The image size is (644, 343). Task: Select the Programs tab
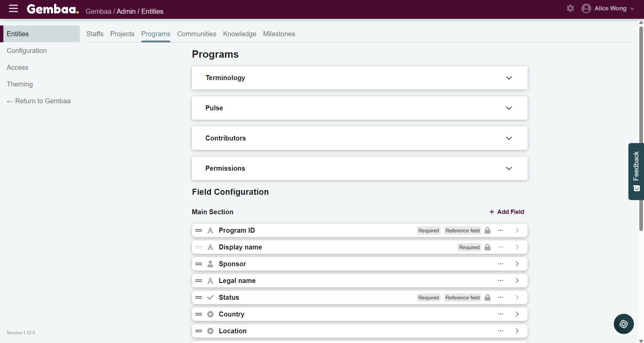pyautogui.click(x=156, y=34)
